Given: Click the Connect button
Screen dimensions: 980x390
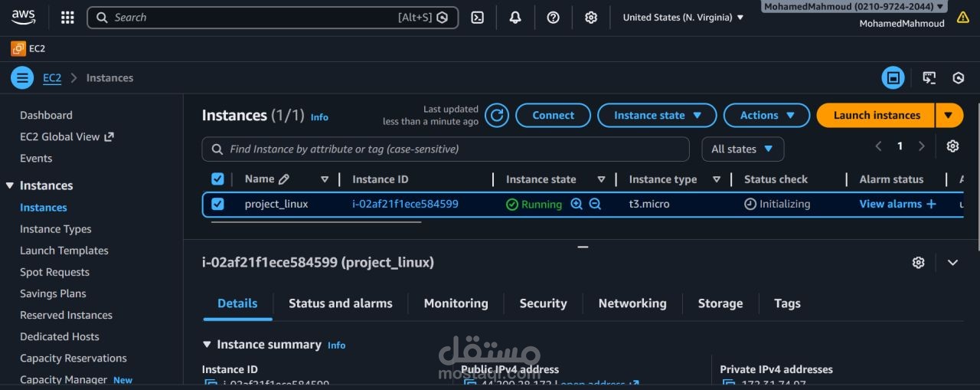Looking at the screenshot, I should click(553, 115).
